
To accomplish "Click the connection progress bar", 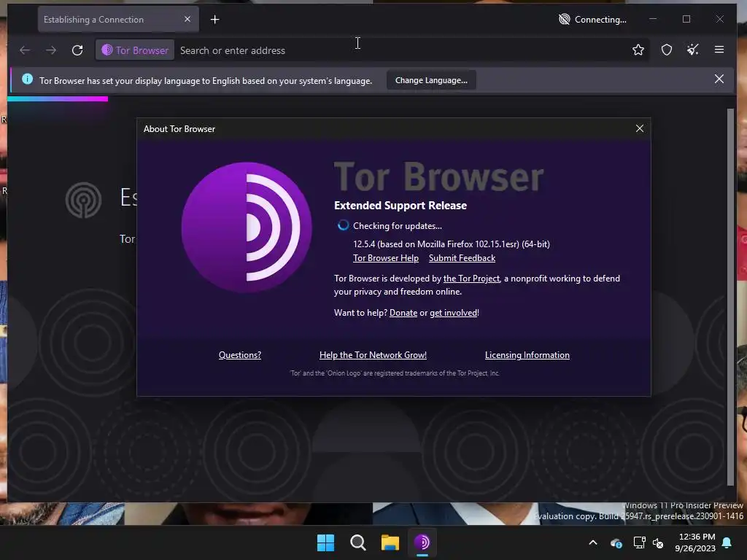I will point(58,98).
